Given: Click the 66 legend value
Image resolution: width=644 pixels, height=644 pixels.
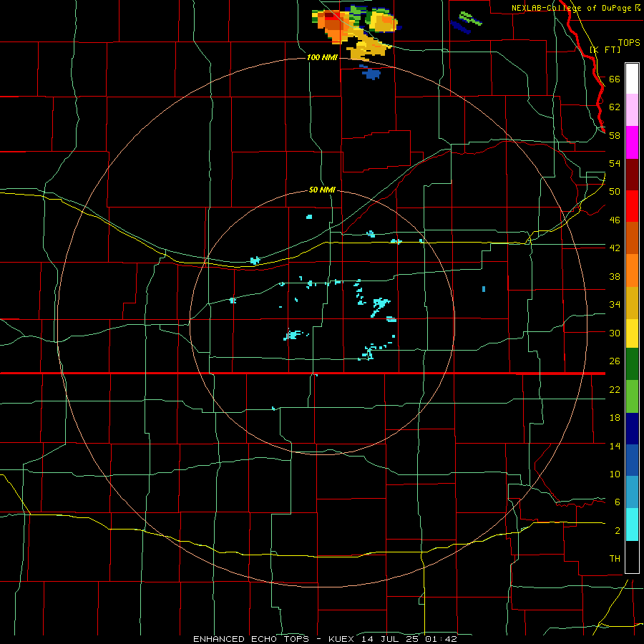Looking at the screenshot, I should 615,79.
